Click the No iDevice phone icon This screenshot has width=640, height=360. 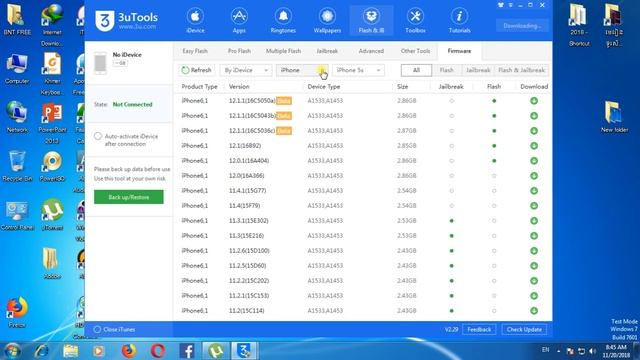[100, 63]
